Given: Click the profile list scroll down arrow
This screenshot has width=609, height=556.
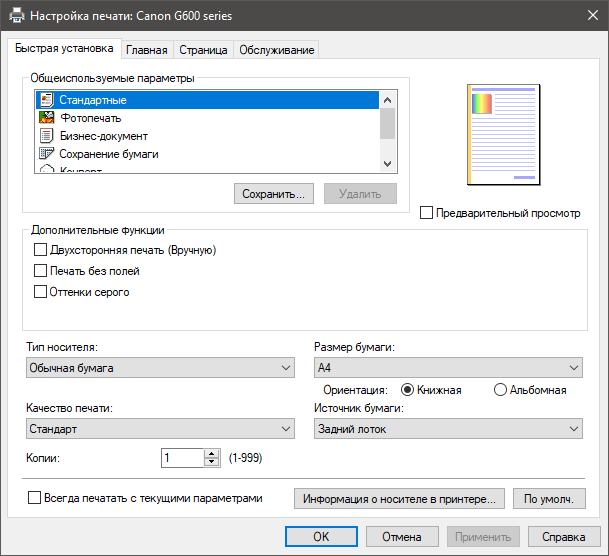Looking at the screenshot, I should [x=387, y=163].
